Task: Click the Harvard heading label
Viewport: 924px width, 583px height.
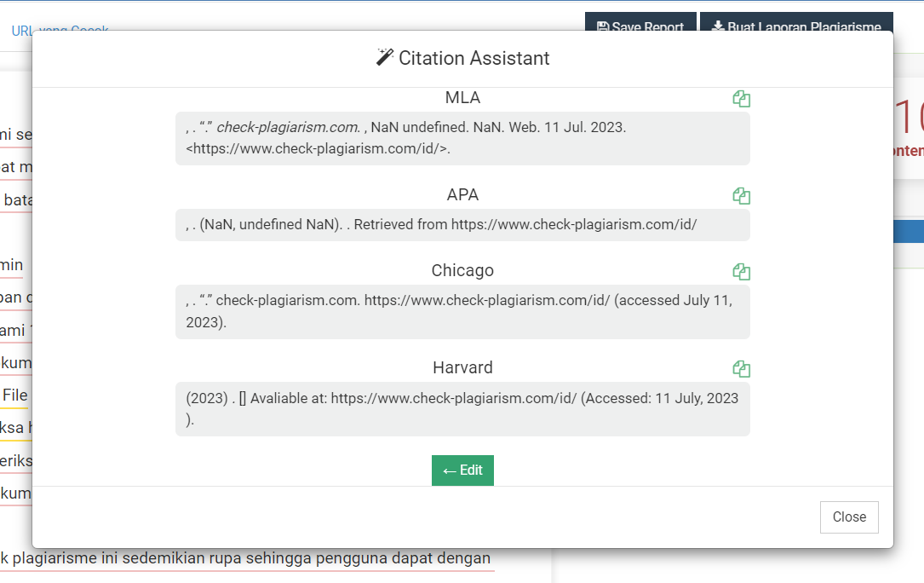Action: (462, 367)
